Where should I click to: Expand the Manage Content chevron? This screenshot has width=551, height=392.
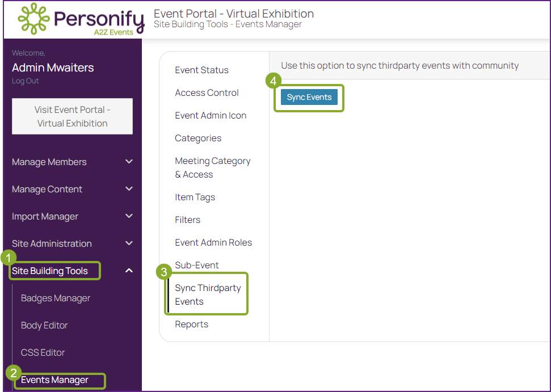(129, 189)
